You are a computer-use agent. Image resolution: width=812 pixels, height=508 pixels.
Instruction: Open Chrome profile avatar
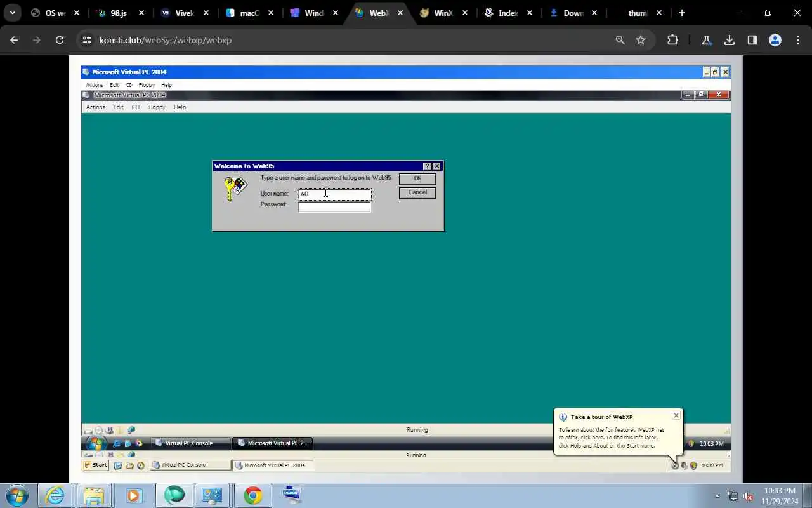point(775,40)
